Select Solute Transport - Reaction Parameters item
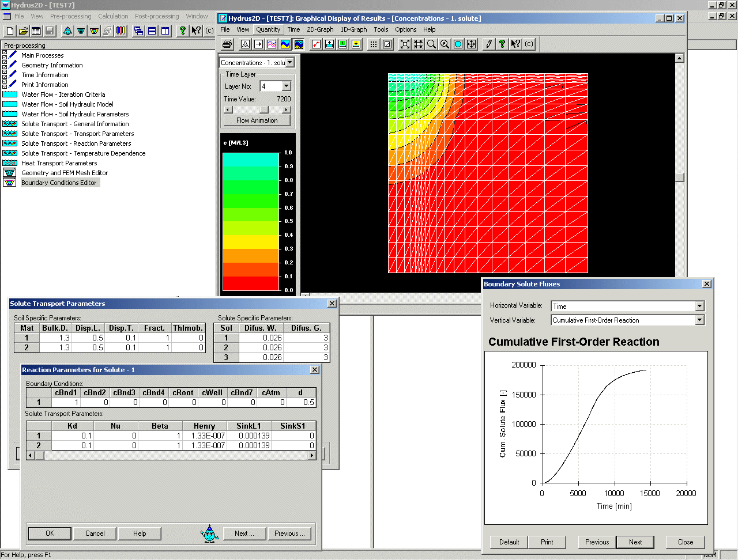This screenshot has width=738, height=560. 76,143
